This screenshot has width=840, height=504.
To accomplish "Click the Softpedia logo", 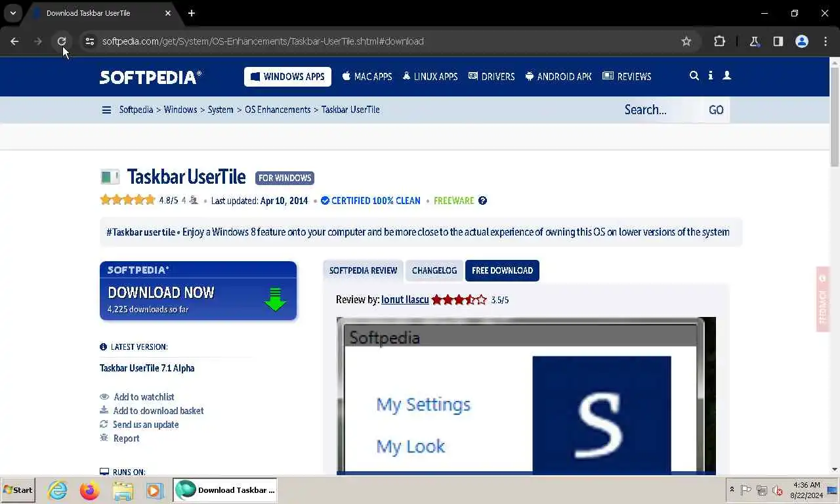I will coord(150,77).
